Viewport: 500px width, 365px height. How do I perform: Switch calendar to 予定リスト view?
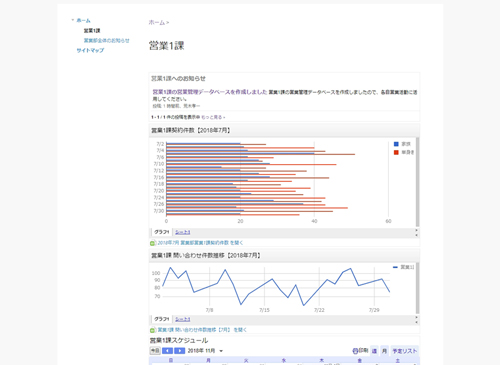tap(404, 351)
